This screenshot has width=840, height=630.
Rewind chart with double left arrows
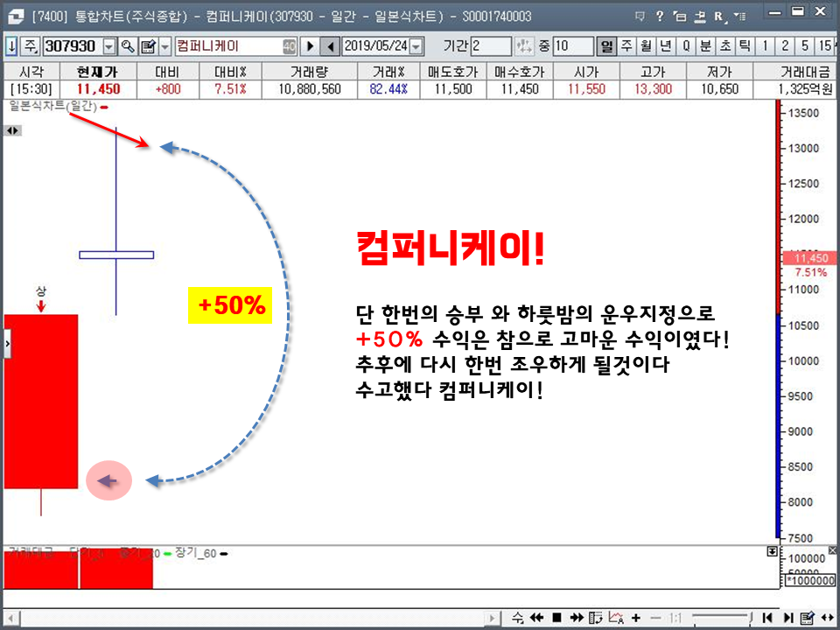pyautogui.click(x=536, y=618)
